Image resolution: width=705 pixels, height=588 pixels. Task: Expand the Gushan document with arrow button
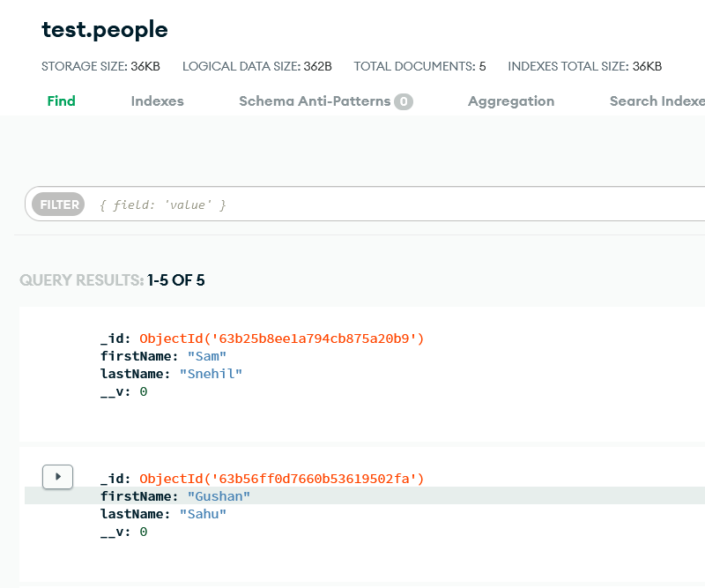57,477
